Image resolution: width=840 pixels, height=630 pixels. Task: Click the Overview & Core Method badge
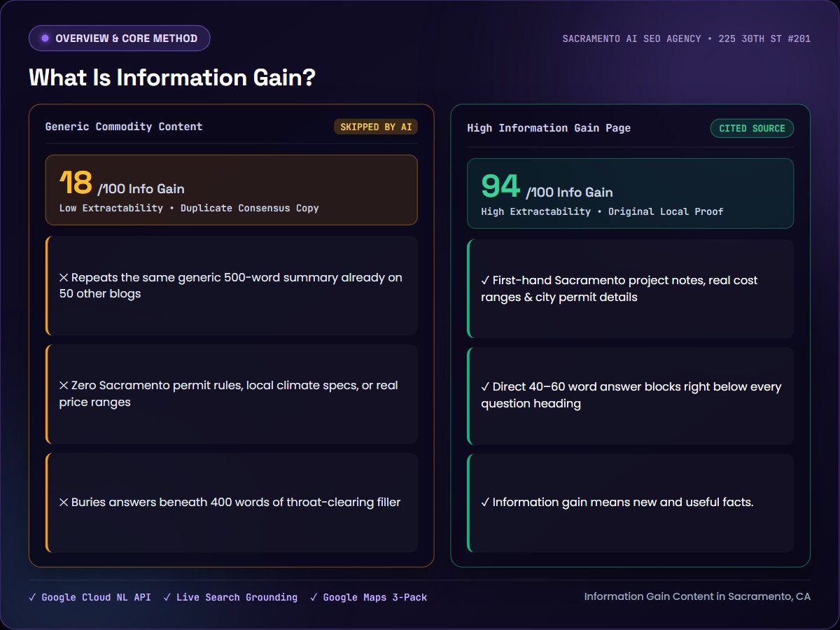(x=119, y=38)
